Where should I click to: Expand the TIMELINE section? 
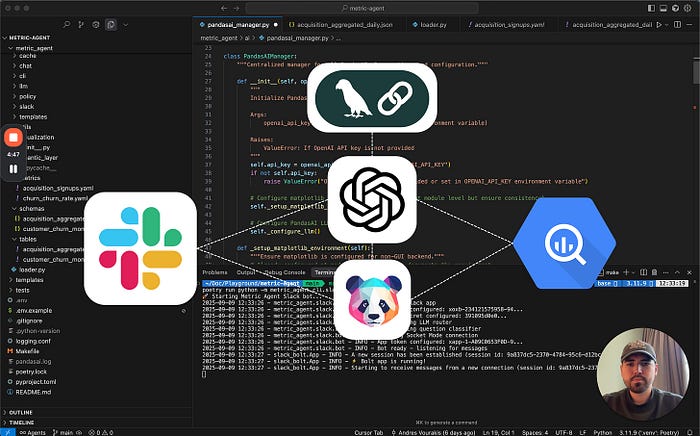click(x=22, y=421)
